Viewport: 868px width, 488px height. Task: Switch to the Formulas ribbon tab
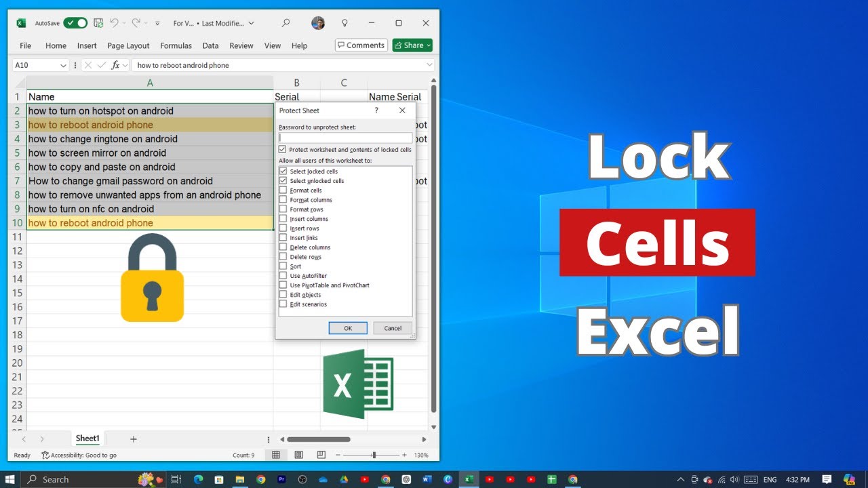pos(176,45)
